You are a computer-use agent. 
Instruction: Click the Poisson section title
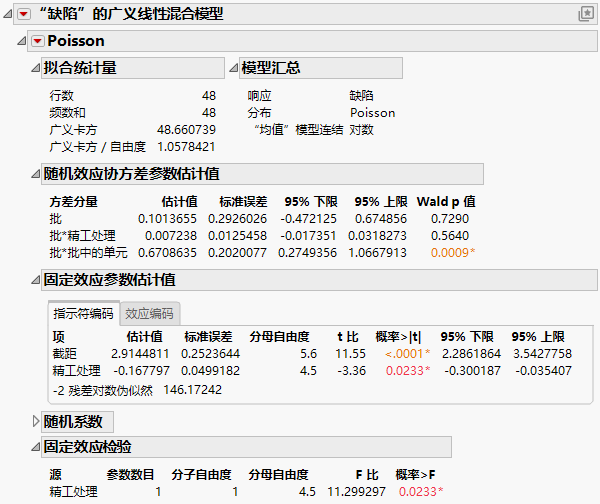pos(76,41)
